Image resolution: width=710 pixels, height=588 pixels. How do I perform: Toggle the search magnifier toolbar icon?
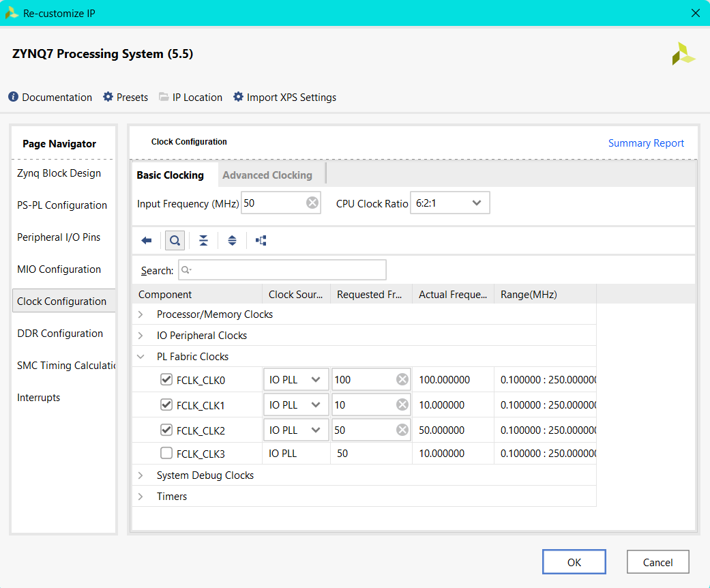point(175,241)
